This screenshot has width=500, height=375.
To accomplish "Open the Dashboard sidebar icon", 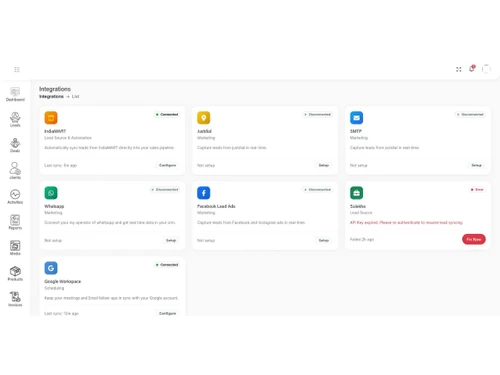I will coord(15,94).
